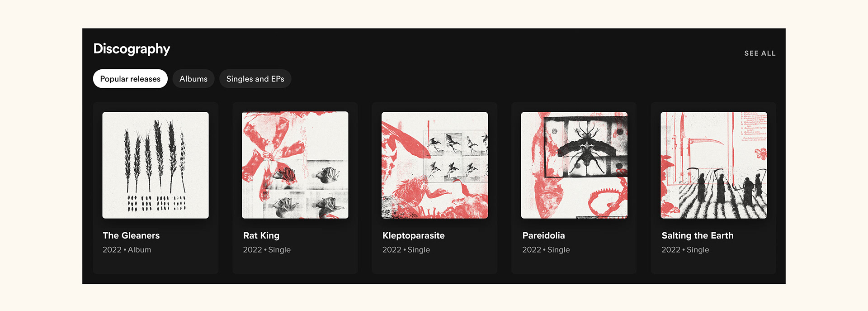The image size is (868, 311).
Task: Click the Salting the Earth title
Action: coord(698,236)
